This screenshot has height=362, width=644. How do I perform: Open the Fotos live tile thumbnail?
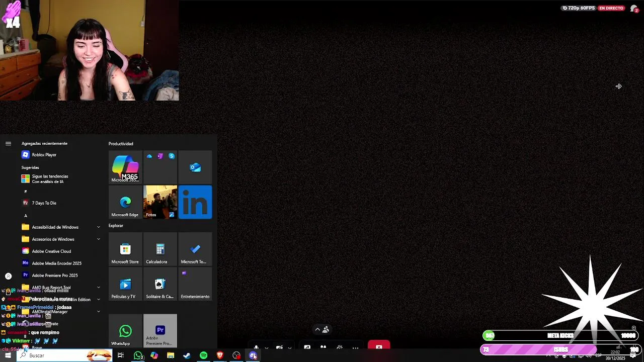click(160, 202)
